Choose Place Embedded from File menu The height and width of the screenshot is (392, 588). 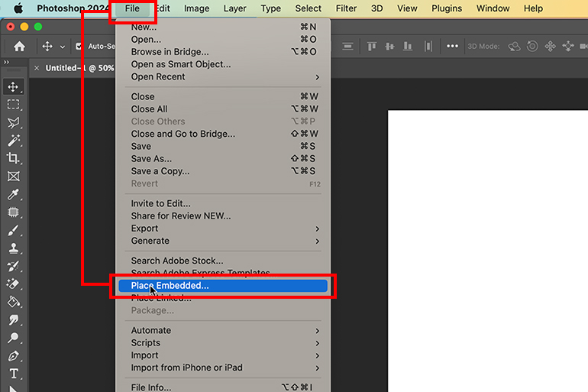(223, 286)
